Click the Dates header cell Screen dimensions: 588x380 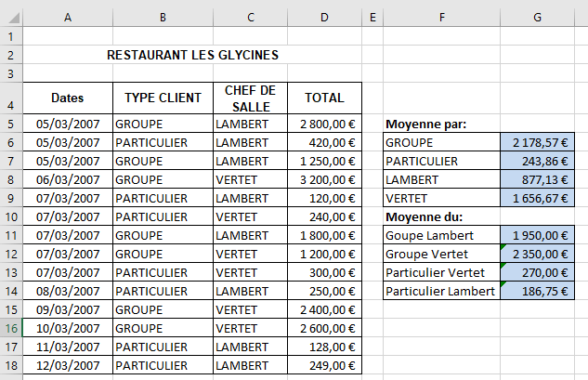[67, 98]
